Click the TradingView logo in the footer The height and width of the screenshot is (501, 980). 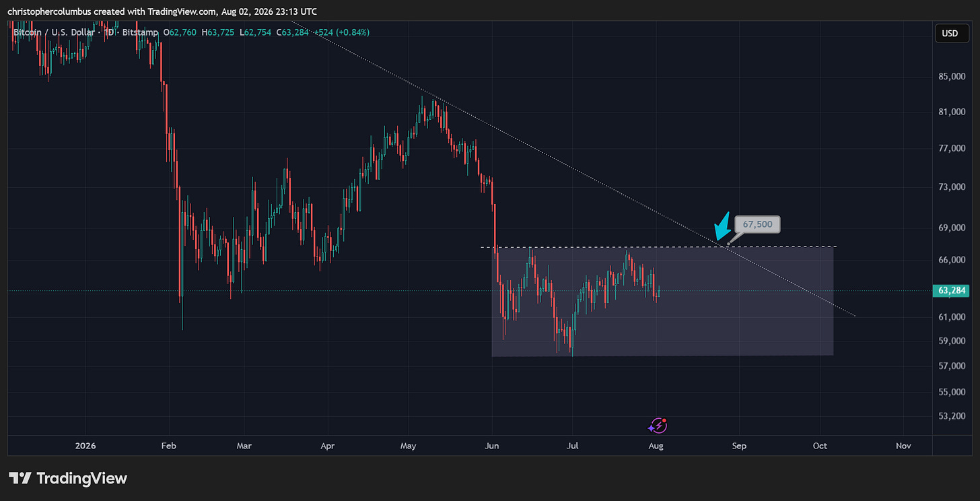68,479
